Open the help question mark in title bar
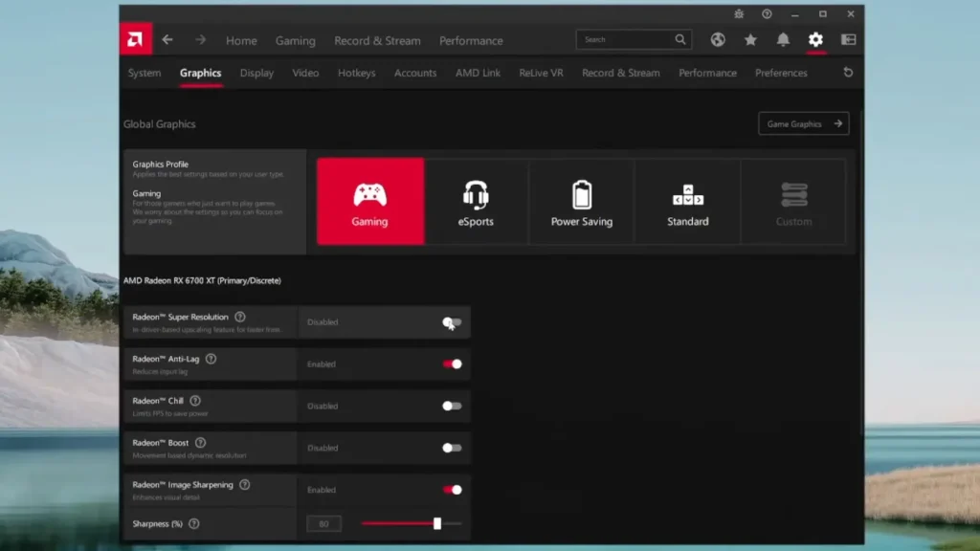 767,13
